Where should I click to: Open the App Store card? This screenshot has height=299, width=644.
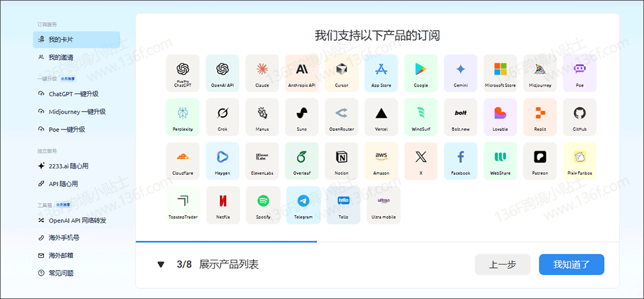point(381,73)
